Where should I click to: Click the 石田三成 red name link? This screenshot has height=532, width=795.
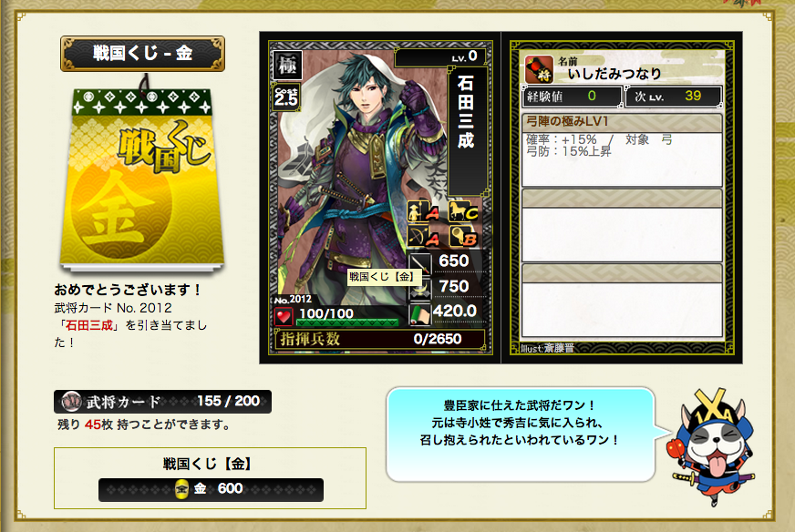[89, 325]
